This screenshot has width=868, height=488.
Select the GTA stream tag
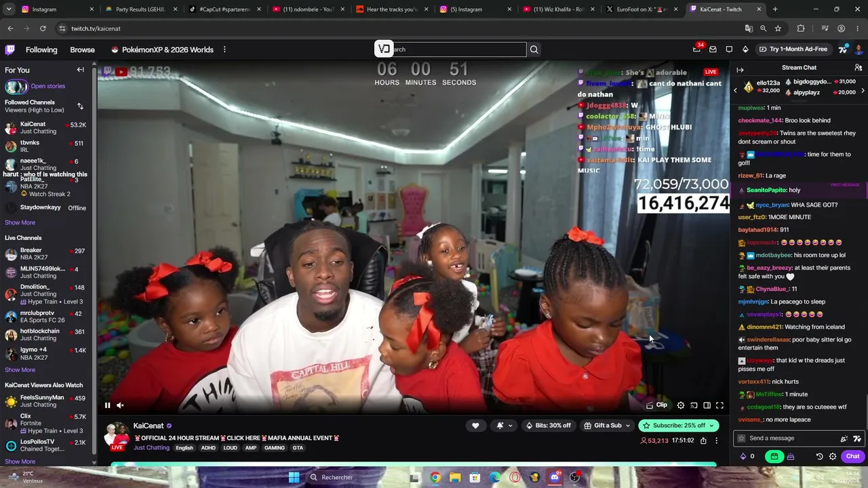point(298,448)
